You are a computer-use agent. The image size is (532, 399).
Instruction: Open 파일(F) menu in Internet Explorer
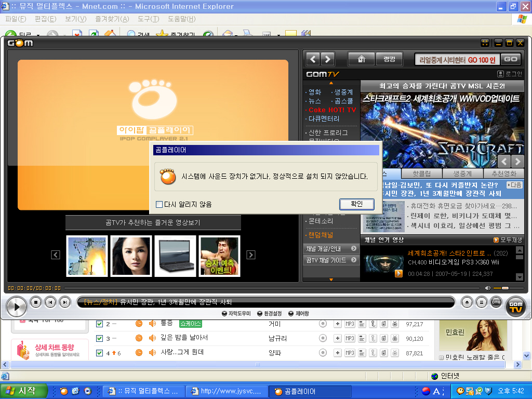[x=16, y=19]
